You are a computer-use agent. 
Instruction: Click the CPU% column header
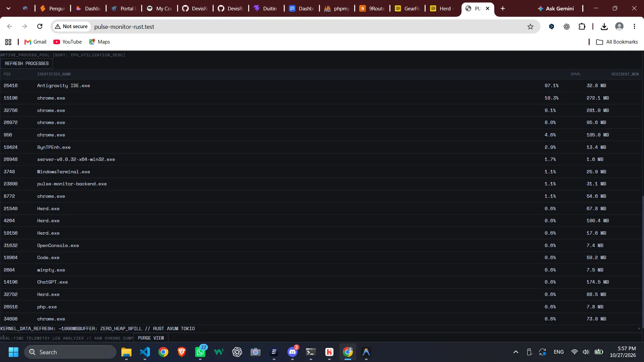[575, 74]
